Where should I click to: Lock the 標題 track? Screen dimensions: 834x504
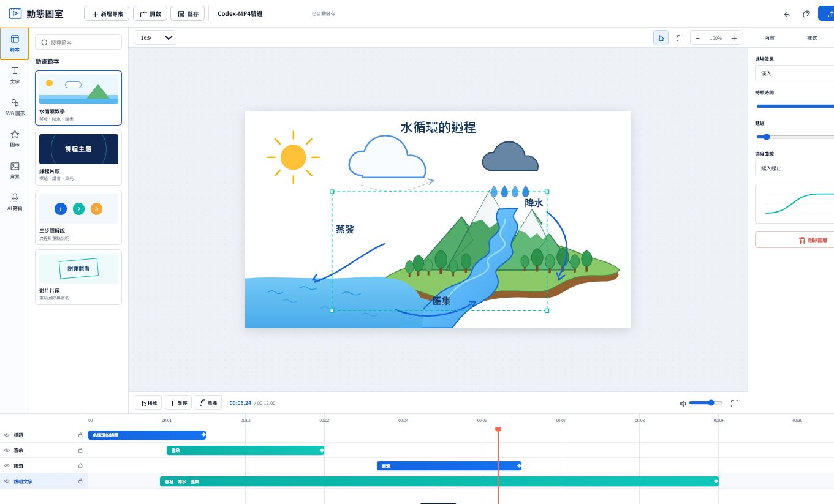pyautogui.click(x=80, y=435)
